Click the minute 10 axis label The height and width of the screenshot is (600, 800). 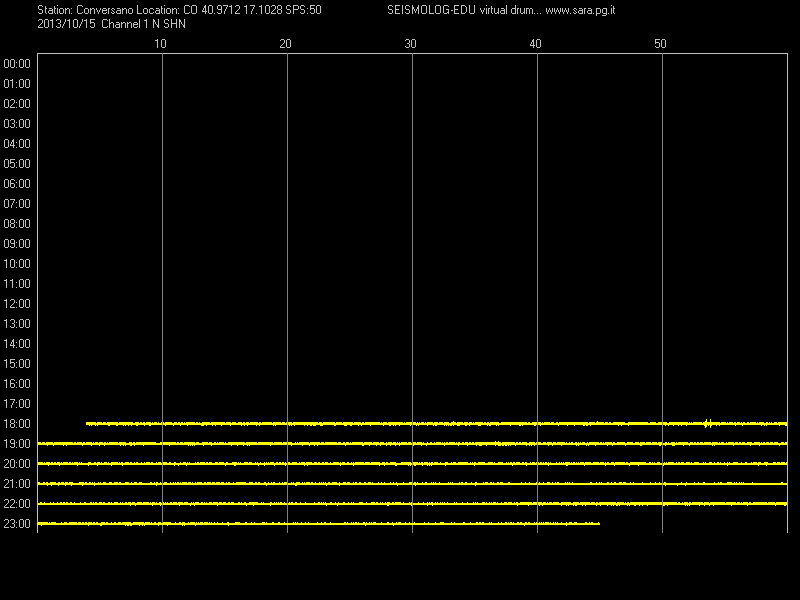pos(160,44)
